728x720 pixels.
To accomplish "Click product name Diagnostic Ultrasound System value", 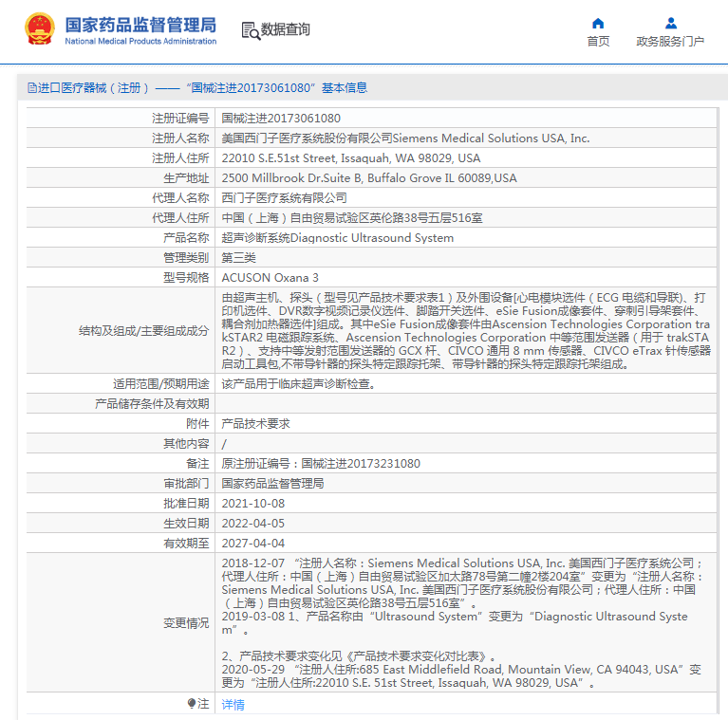I will click(337, 238).
